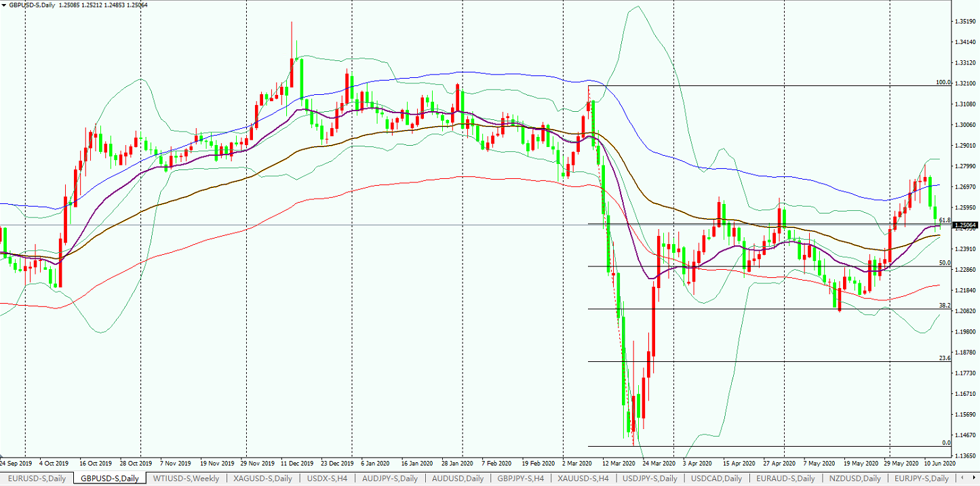Switch to the EURUSD-S,Daily chart tab
980x486 pixels.
tap(37, 479)
